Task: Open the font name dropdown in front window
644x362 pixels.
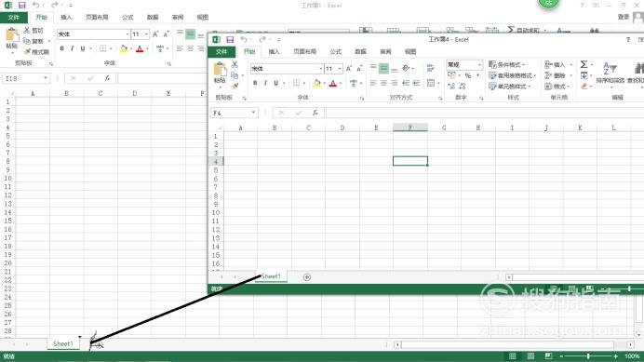Action: point(320,69)
